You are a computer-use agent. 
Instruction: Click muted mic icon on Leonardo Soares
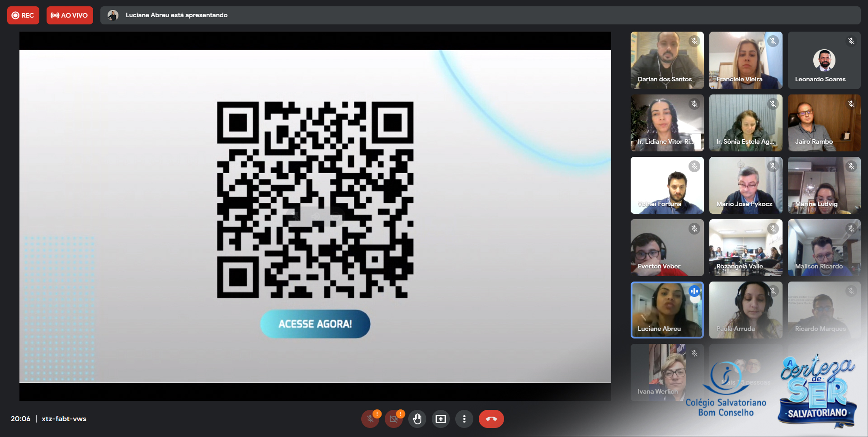[851, 41]
